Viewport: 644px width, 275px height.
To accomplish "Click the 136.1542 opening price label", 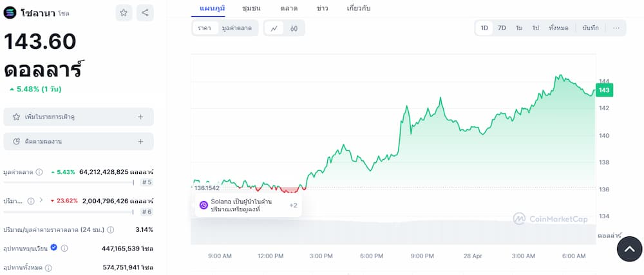I will (x=205, y=188).
